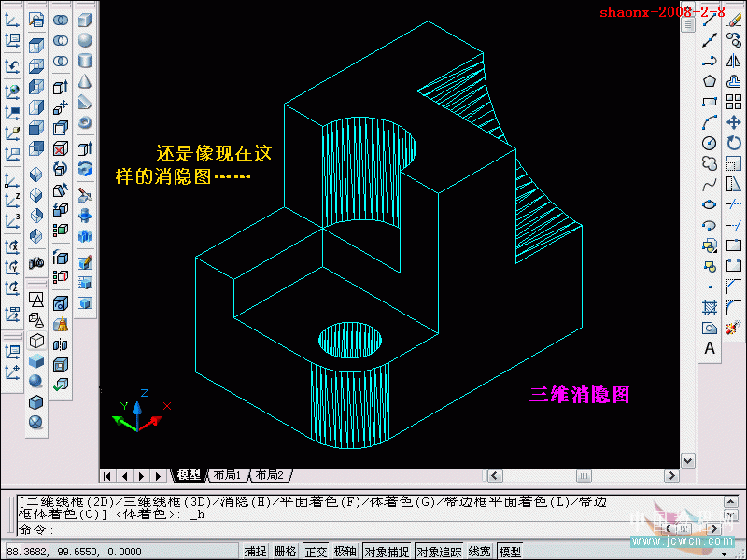Click the Rotate Faces icon
Screen dimensions: 747x560
61,169
